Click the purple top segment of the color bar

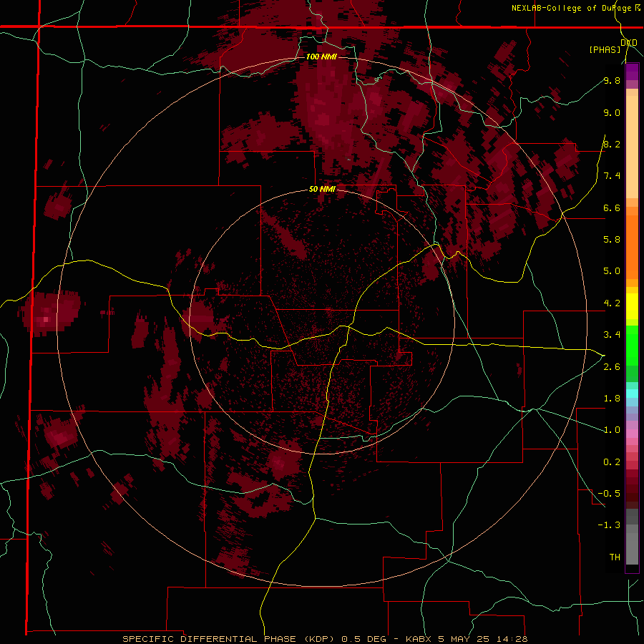tap(632, 72)
